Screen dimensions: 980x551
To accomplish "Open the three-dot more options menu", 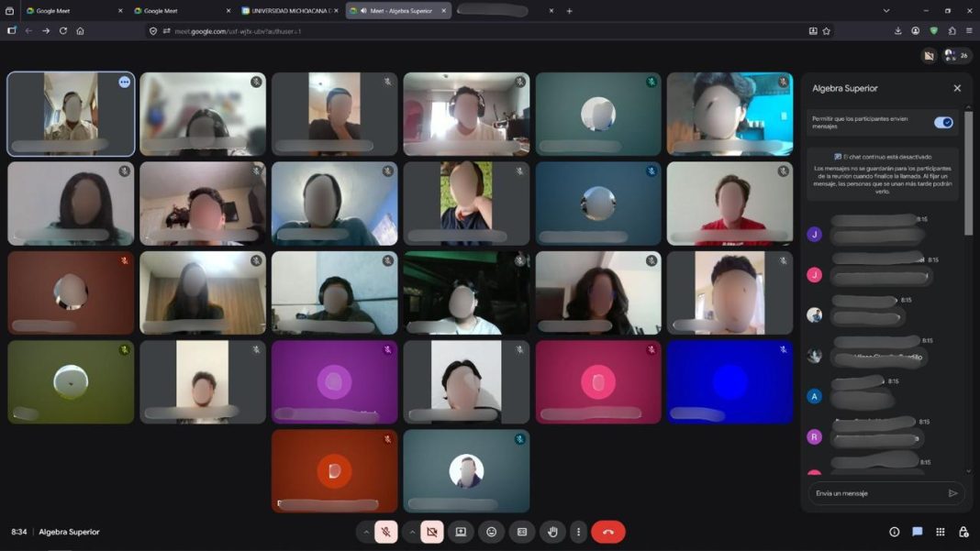I will coord(577,532).
